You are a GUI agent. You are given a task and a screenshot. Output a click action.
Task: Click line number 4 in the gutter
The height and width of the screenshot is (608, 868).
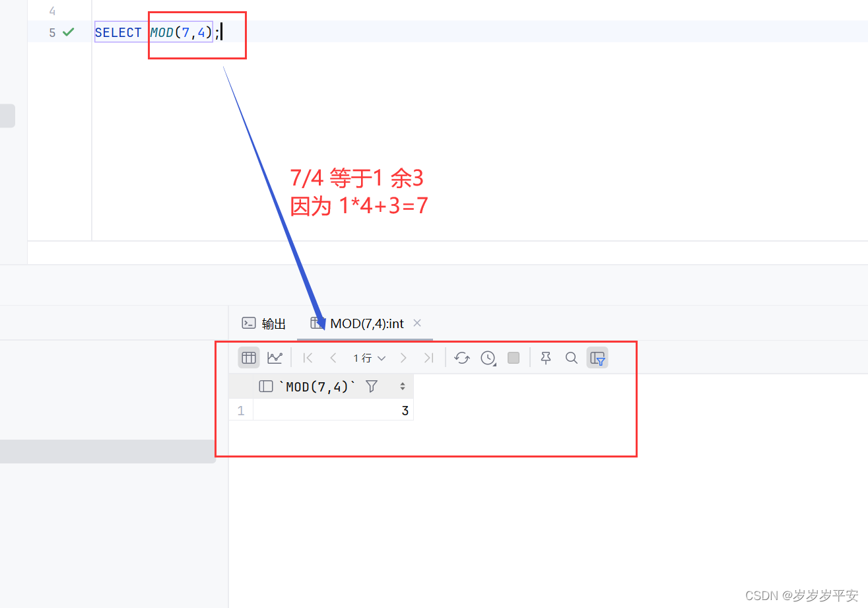pos(52,11)
